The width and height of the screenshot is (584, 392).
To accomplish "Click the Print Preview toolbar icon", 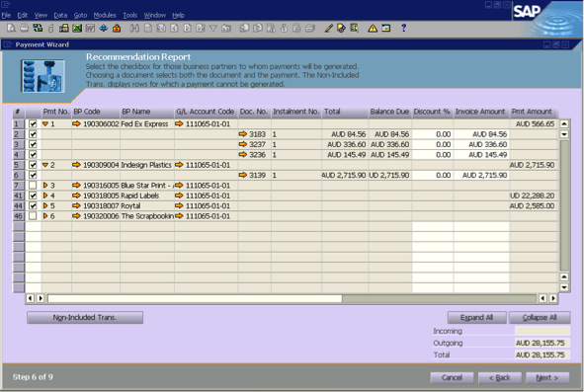I will 11,28.
